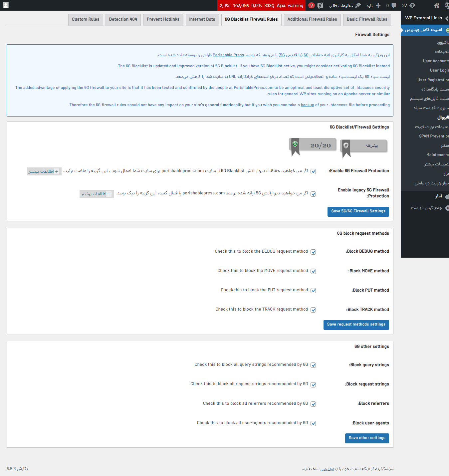Open User Accounts sidebar submenu
Image resolution: width=449 pixels, height=476 pixels.
click(436, 61)
